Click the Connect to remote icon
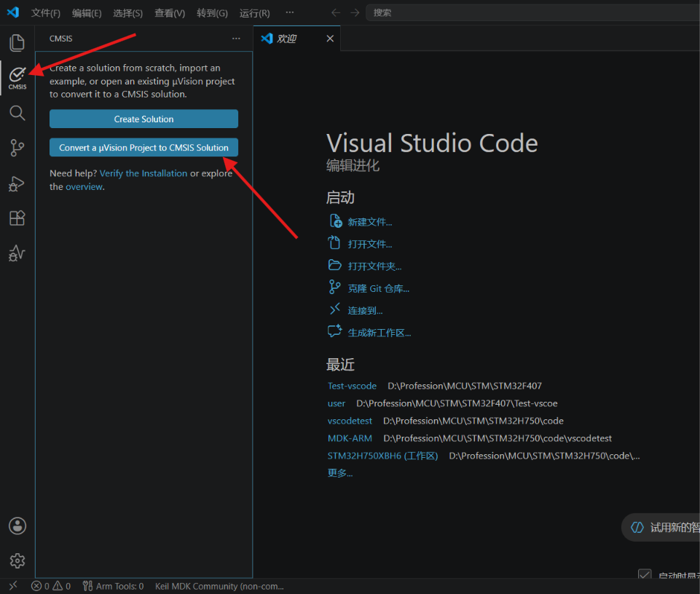Screen dimensions: 700x594 tap(335, 309)
